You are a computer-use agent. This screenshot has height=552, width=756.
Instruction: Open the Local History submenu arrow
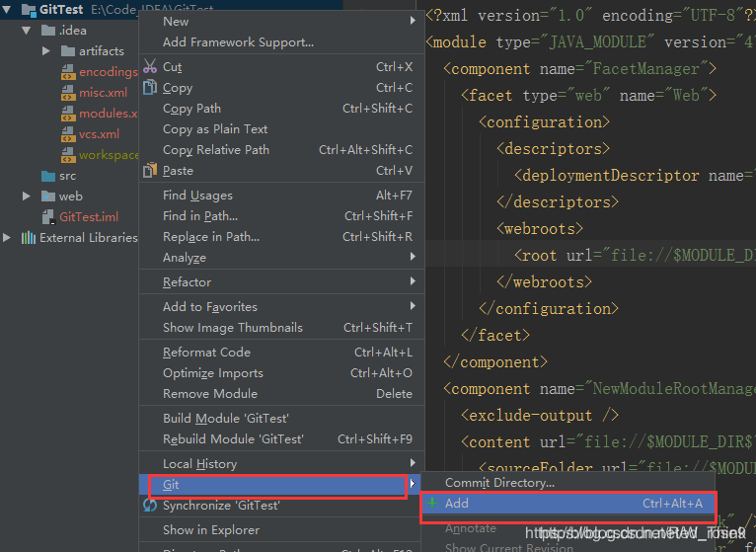pos(413,463)
